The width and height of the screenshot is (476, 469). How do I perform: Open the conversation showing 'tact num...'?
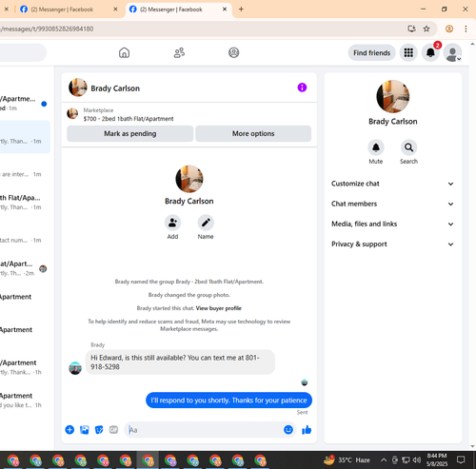(25, 236)
